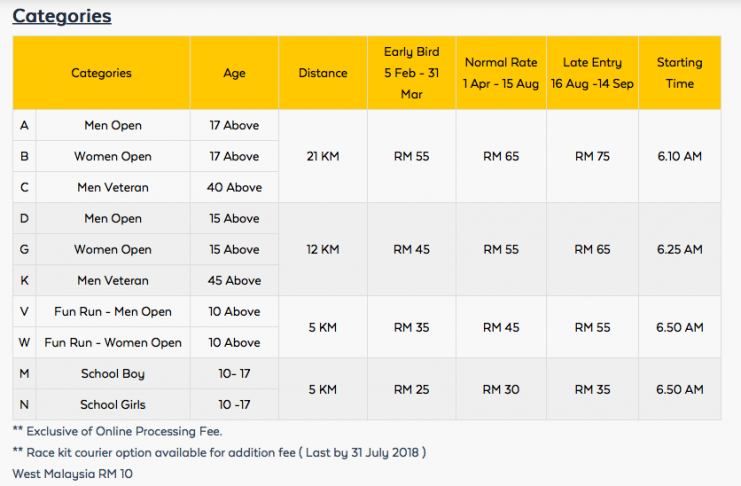
Task: Click the Late Entry column header
Action: pyautogui.click(x=592, y=73)
